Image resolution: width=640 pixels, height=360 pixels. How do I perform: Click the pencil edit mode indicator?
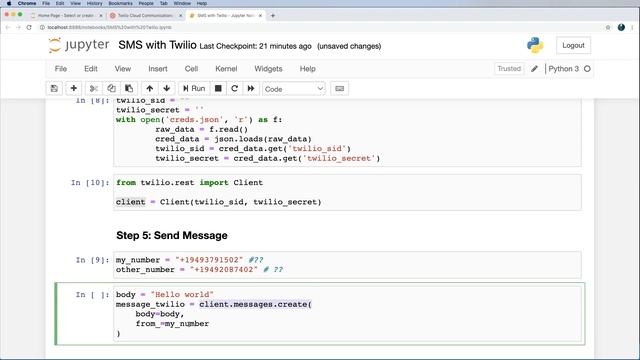(x=534, y=69)
